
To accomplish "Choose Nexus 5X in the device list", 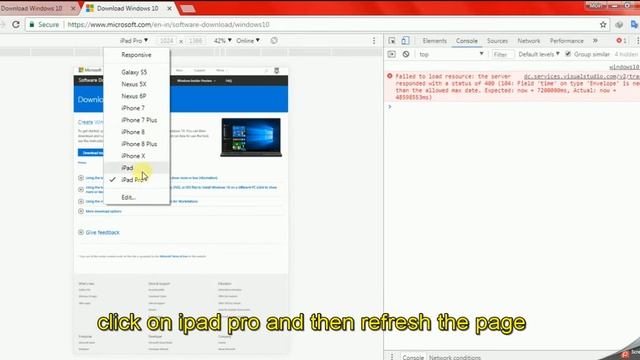I will (x=137, y=84).
